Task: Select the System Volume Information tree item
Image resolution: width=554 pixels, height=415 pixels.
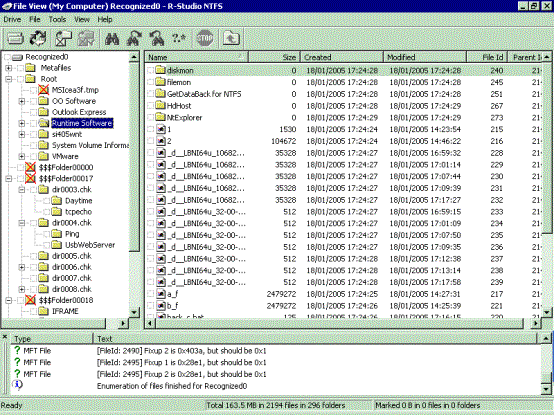Action: point(90,145)
